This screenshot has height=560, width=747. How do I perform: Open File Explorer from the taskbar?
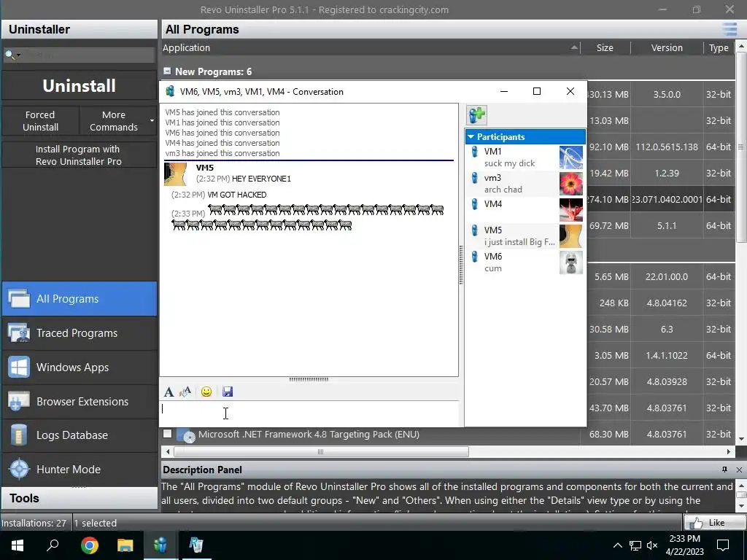click(125, 545)
